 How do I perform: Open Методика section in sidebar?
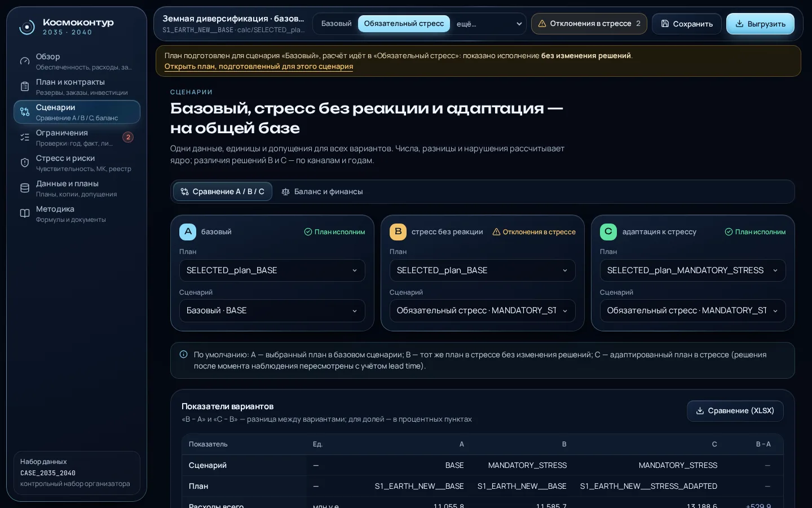77,213
